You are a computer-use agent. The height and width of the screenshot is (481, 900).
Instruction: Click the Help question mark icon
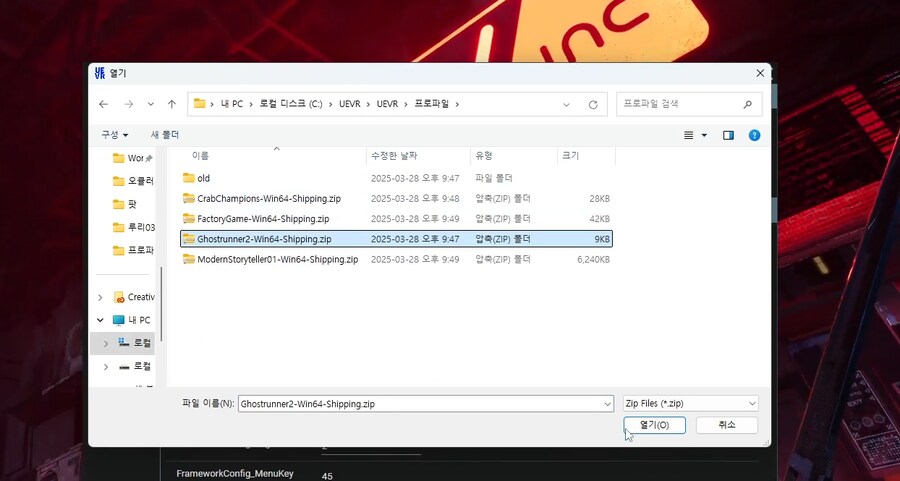click(754, 135)
